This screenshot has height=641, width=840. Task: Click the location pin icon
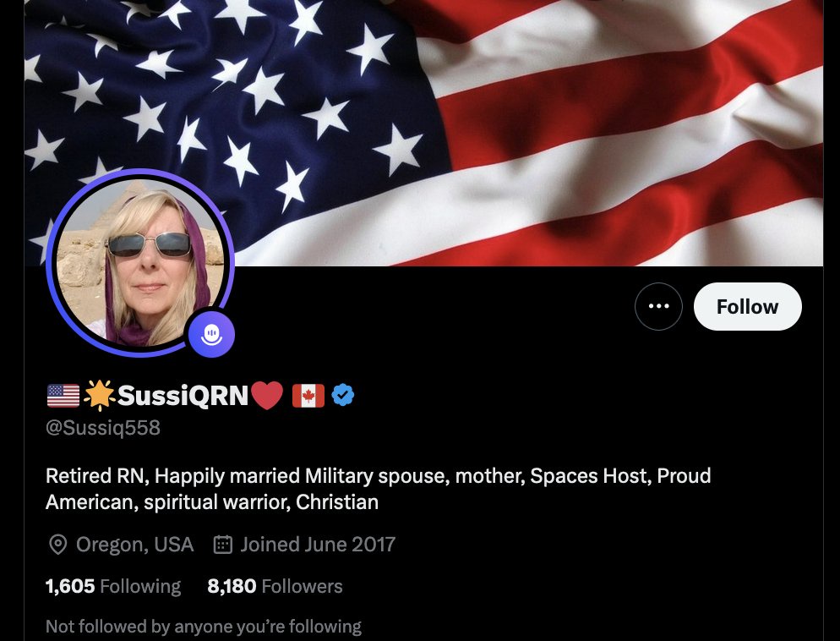click(57, 545)
